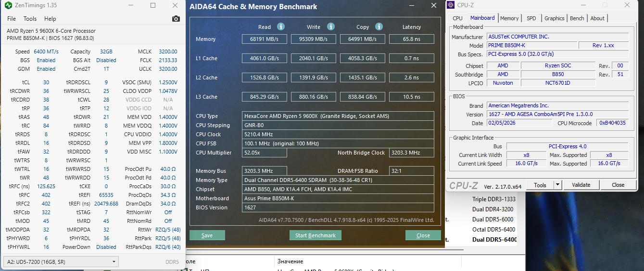
Task: Select the Memory Write value 95309 MB/s
Action: click(x=313, y=39)
